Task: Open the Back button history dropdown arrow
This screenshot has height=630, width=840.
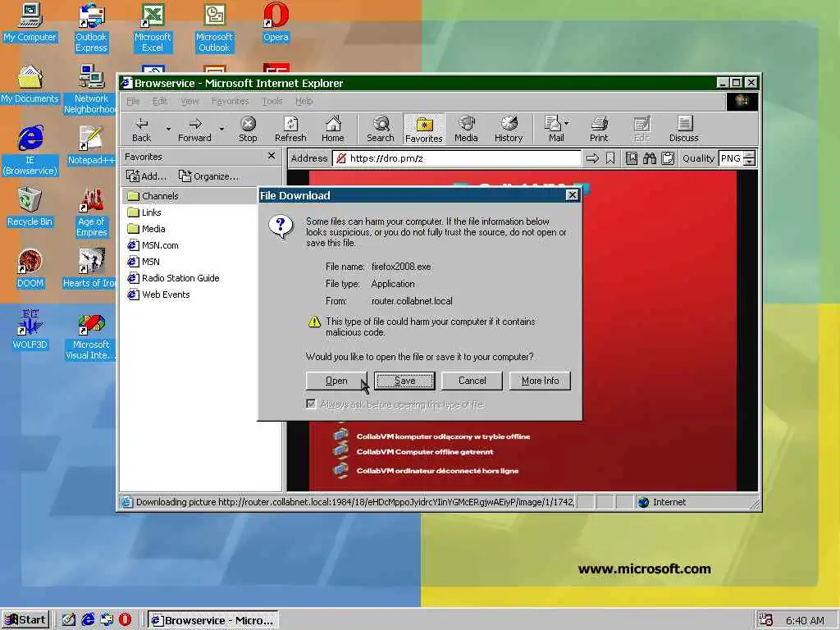Action: click(168, 129)
